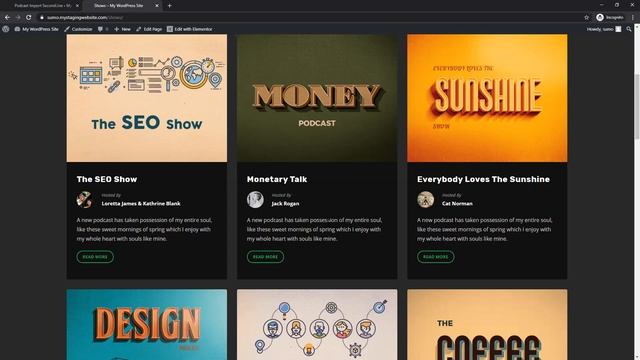Click Read More under The SEO Show
640x360 pixels.
(x=95, y=257)
